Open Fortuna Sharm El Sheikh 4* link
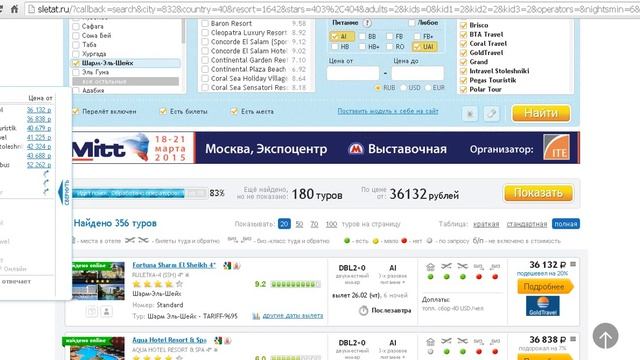This screenshot has width=640, height=360. click(x=174, y=265)
